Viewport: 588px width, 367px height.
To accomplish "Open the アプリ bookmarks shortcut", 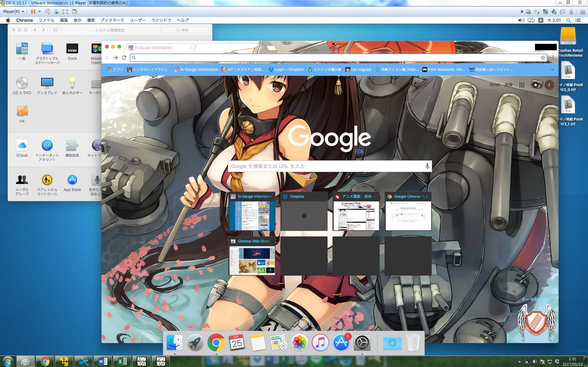I will tap(115, 70).
